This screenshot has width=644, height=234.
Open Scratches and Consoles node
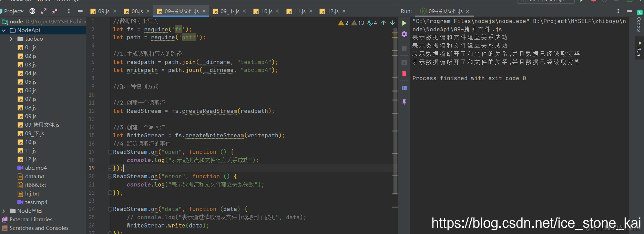click(39, 228)
